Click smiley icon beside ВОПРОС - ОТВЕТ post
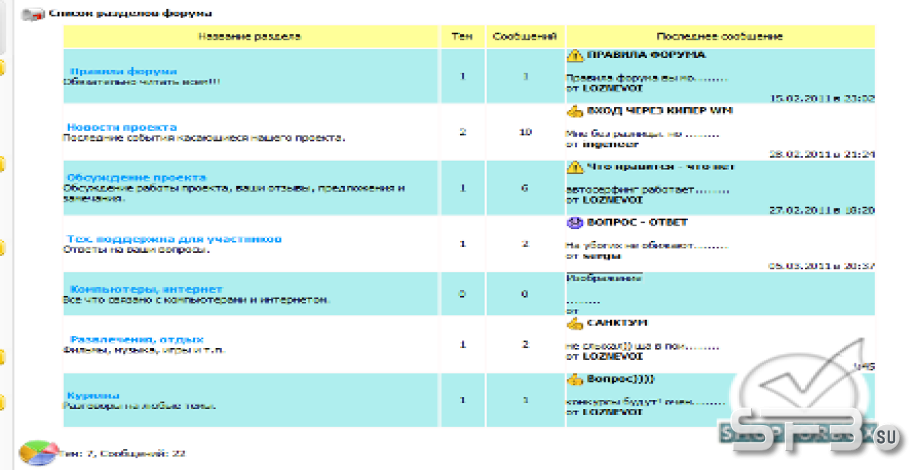This screenshot has width=920, height=470. click(575, 223)
